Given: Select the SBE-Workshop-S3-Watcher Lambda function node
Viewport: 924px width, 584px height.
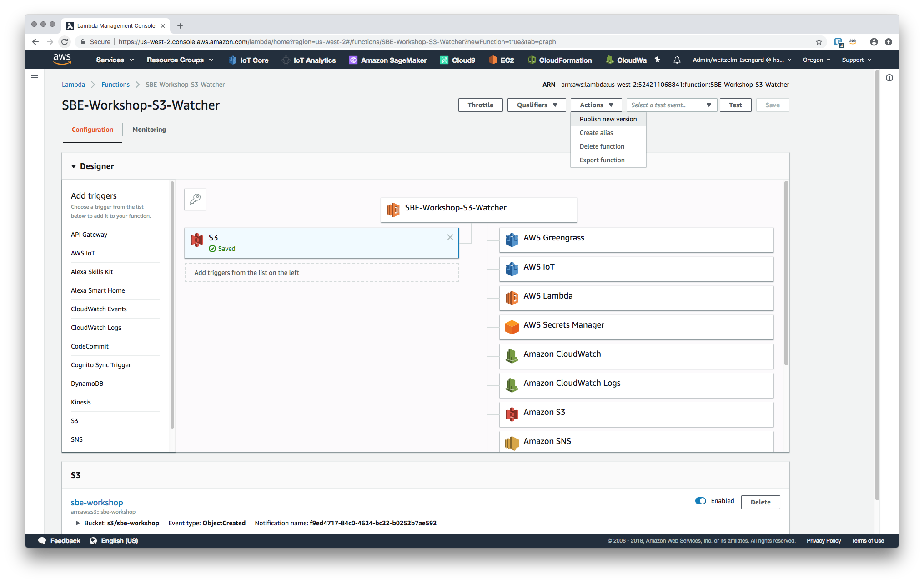Looking at the screenshot, I should tap(479, 210).
